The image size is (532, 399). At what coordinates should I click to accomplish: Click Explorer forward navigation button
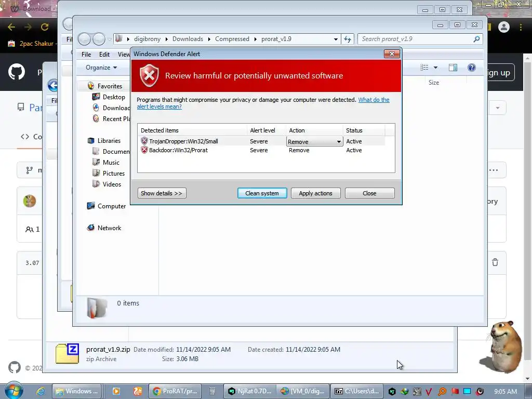pos(99,39)
